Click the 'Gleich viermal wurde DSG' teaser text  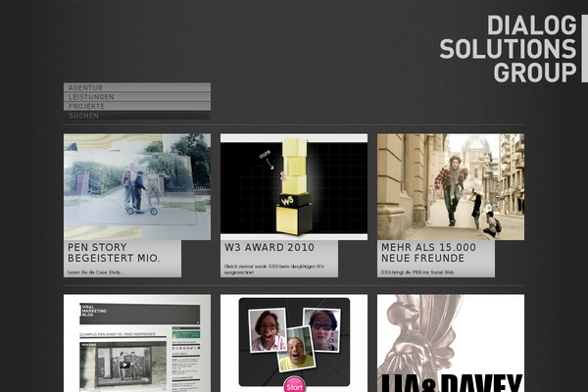click(273, 269)
